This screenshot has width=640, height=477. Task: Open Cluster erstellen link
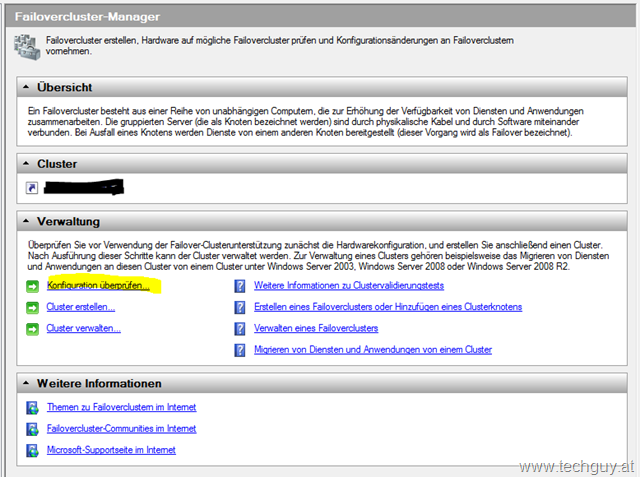coord(81,307)
